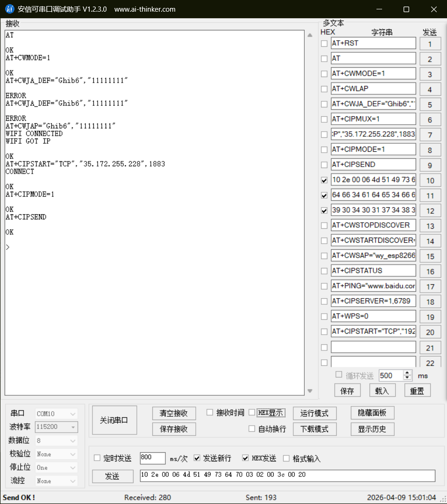Maximize the serial assistant window
This screenshot has height=504, width=447.
(406, 9)
